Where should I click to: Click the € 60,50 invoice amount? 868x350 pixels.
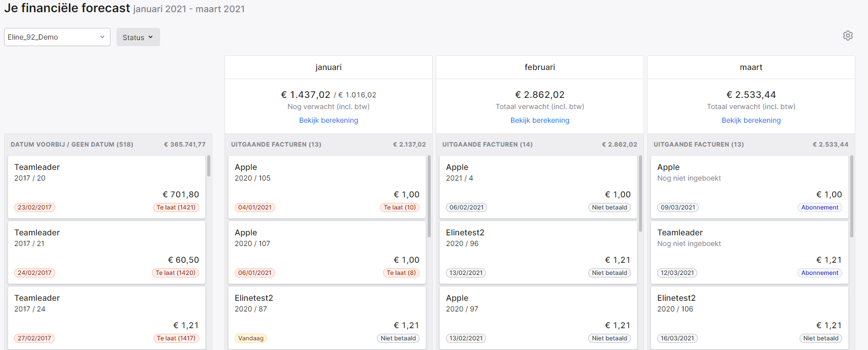click(183, 260)
